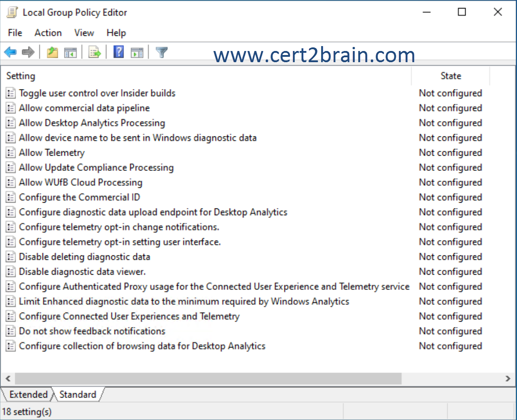This screenshot has width=517, height=420.
Task: Select Limit Enhanced diagnostic data setting
Action: 184,301
